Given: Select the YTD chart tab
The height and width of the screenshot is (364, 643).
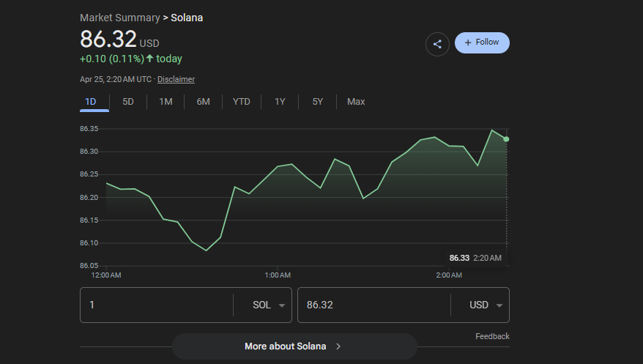Looking at the screenshot, I should coord(241,102).
